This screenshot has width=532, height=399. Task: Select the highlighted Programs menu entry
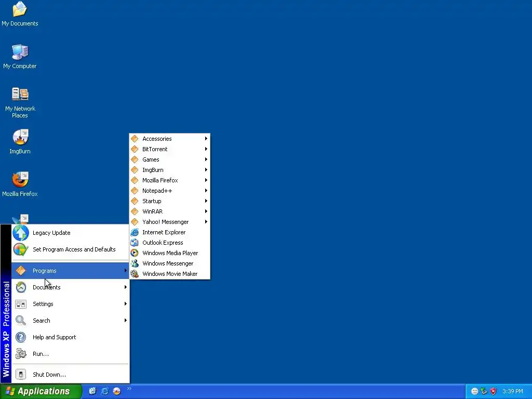70,271
